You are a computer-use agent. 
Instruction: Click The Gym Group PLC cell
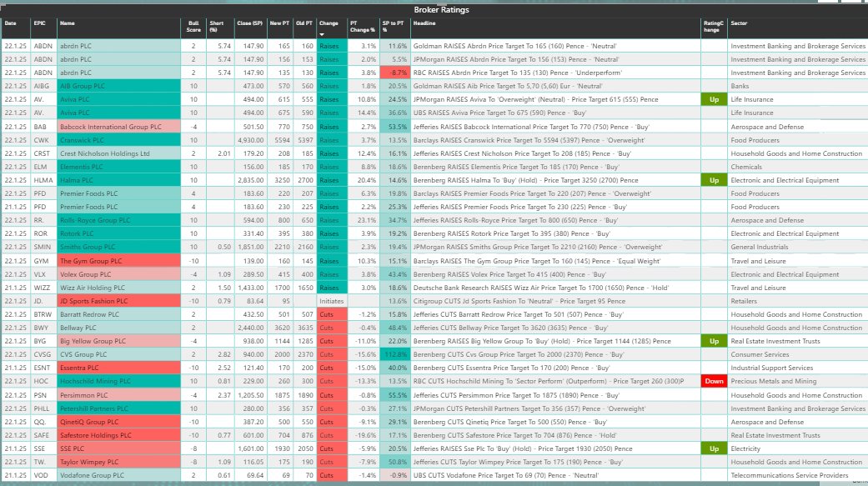(x=118, y=261)
